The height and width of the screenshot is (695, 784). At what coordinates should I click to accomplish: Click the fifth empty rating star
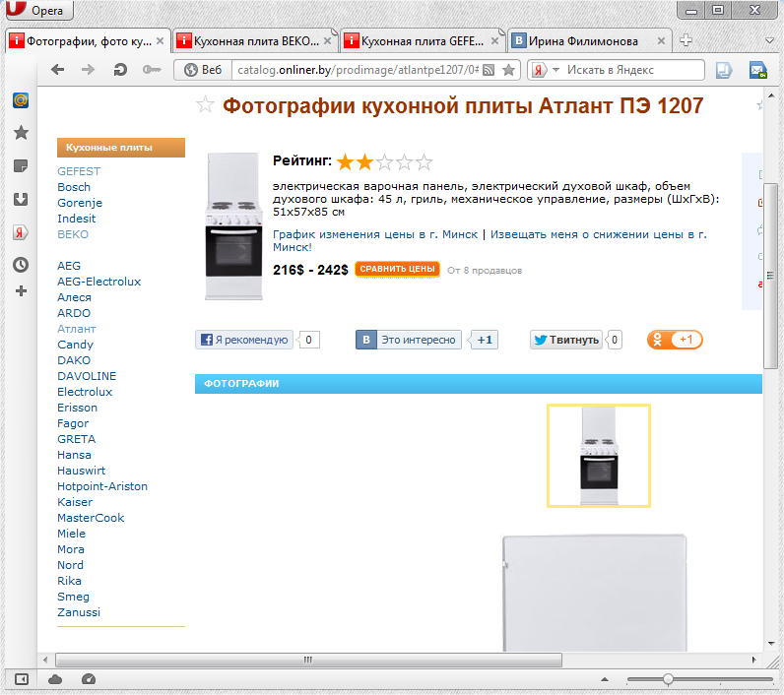[424, 161]
